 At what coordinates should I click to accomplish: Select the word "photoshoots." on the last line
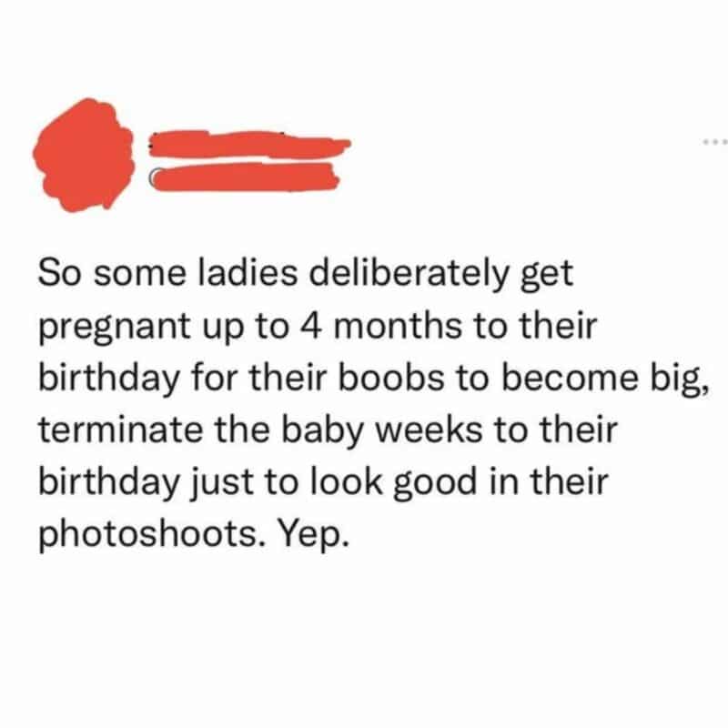tap(153, 533)
